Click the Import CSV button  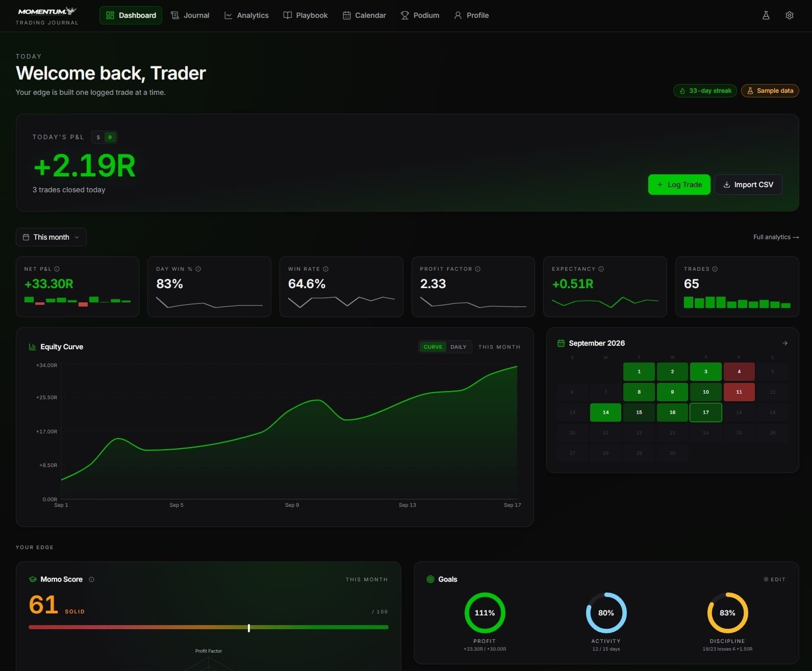point(748,185)
